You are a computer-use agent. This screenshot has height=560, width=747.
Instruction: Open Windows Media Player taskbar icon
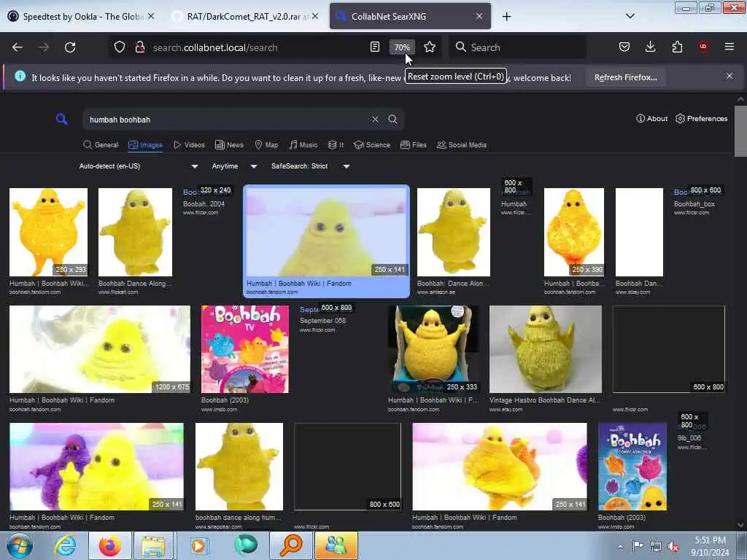pyautogui.click(x=198, y=545)
